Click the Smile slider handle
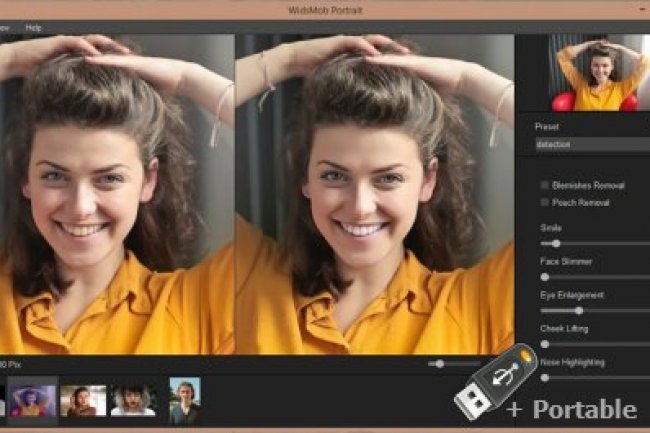This screenshot has height=433, width=650. [x=556, y=243]
